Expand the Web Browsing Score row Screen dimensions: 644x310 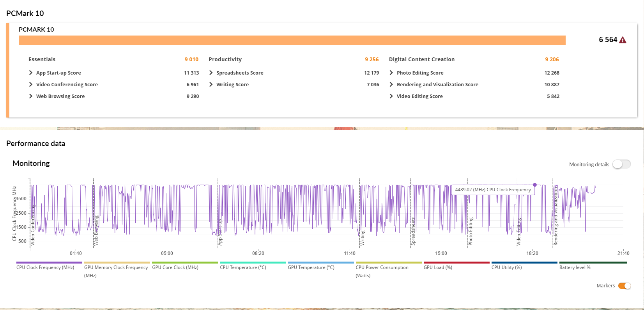pyautogui.click(x=31, y=96)
